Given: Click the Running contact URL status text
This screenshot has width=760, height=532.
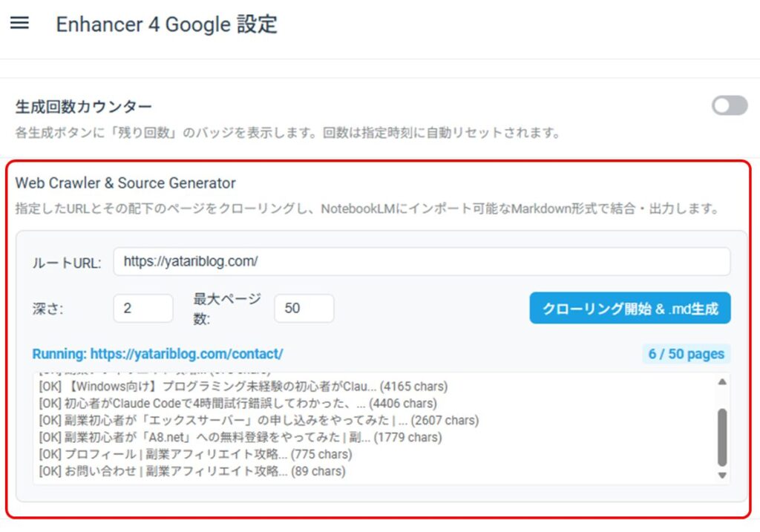Looking at the screenshot, I should point(157,354).
